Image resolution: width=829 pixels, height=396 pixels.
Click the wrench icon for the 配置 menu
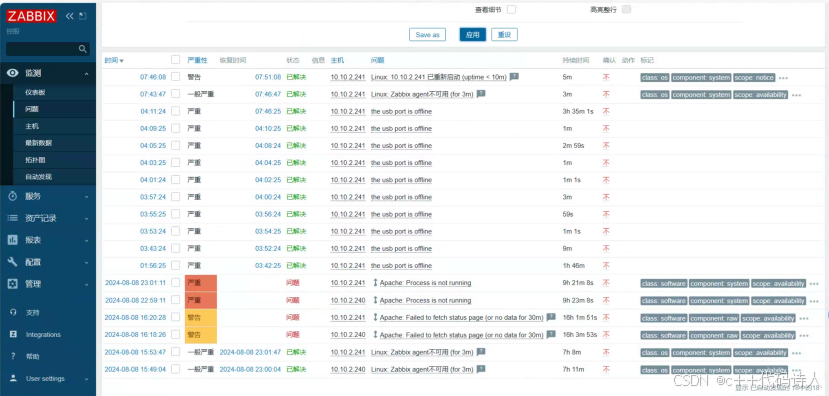(x=13, y=262)
